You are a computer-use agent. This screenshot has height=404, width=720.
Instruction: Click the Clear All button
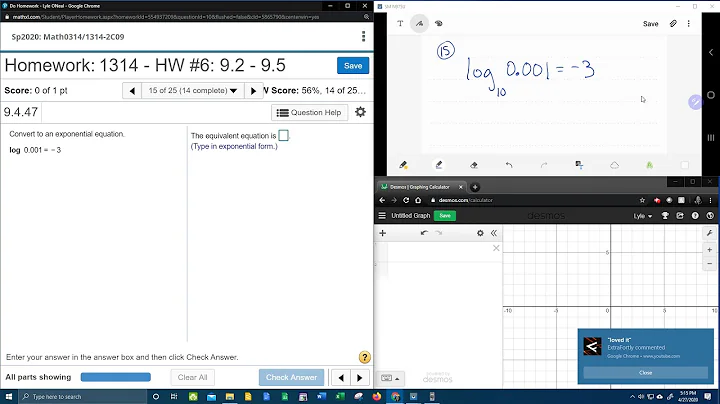192,377
